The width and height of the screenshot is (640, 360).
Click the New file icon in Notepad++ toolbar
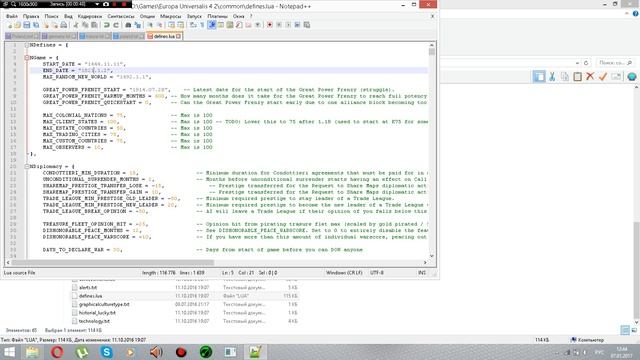pyautogui.click(x=9, y=25)
